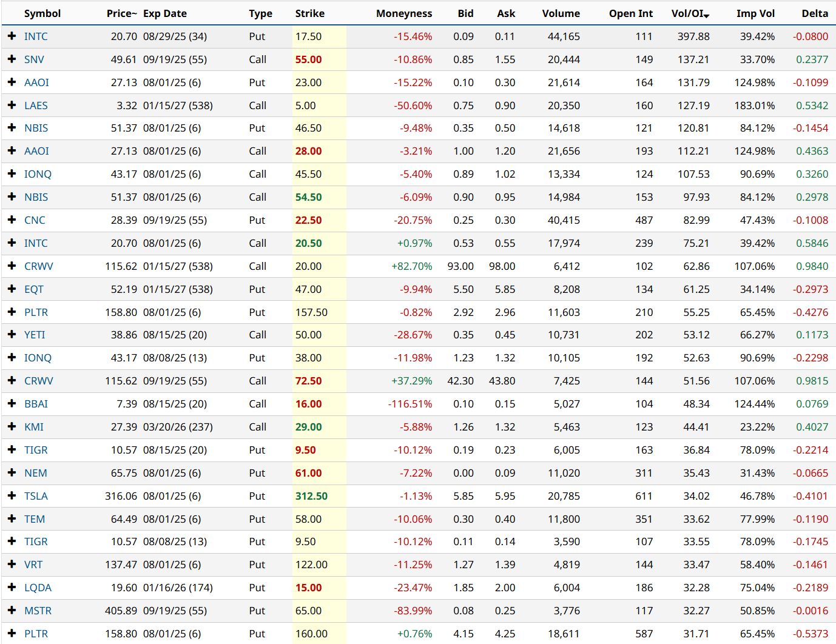Sort by the Delta column header
836x644 pixels.
[815, 13]
